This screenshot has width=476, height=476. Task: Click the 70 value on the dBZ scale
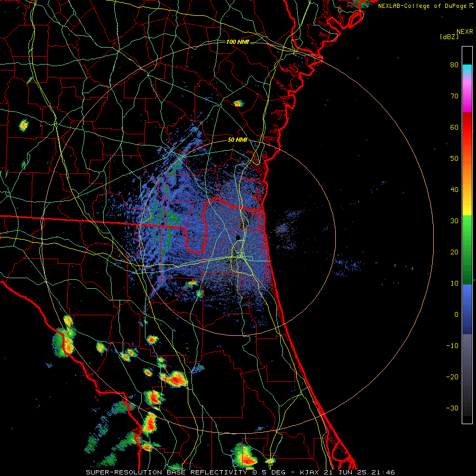click(454, 96)
